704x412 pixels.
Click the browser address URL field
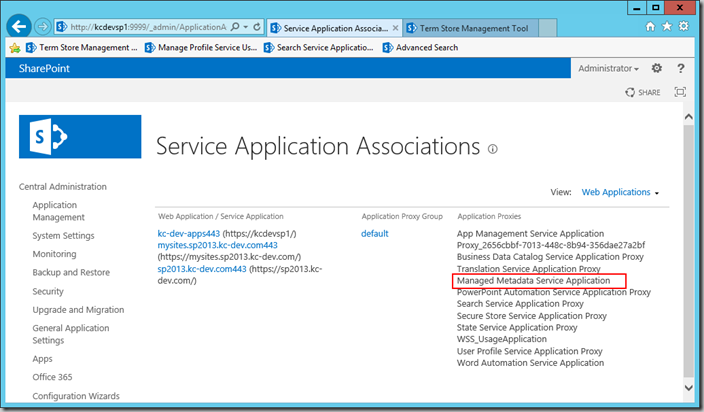(x=148, y=27)
